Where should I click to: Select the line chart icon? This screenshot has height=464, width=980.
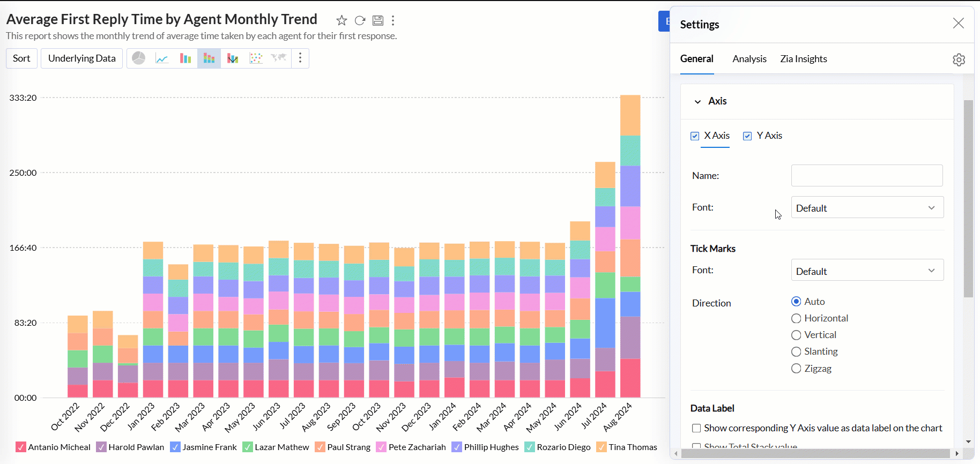162,58
